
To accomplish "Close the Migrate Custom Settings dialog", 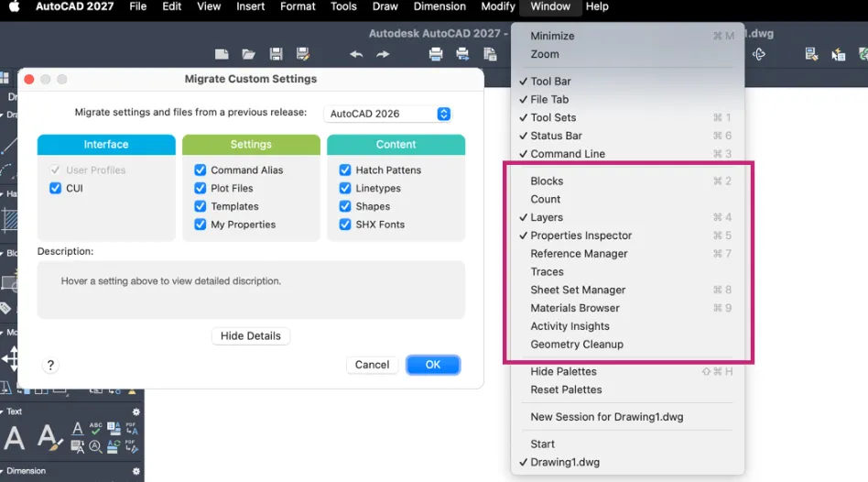I will pos(29,79).
